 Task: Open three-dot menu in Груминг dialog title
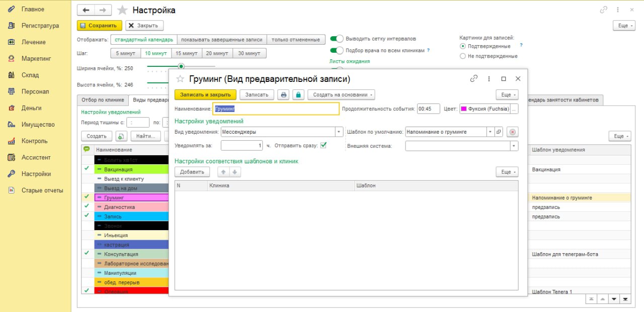[x=489, y=79]
